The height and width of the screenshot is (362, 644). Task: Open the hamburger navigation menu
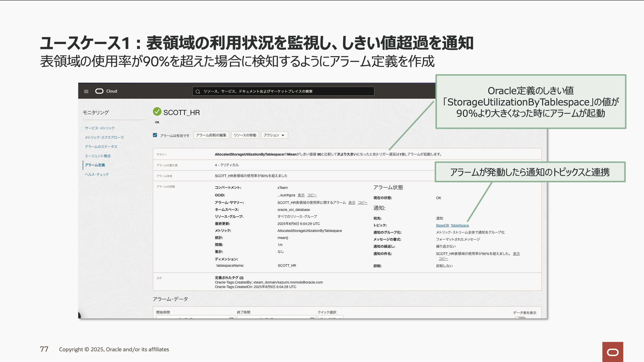tap(86, 91)
